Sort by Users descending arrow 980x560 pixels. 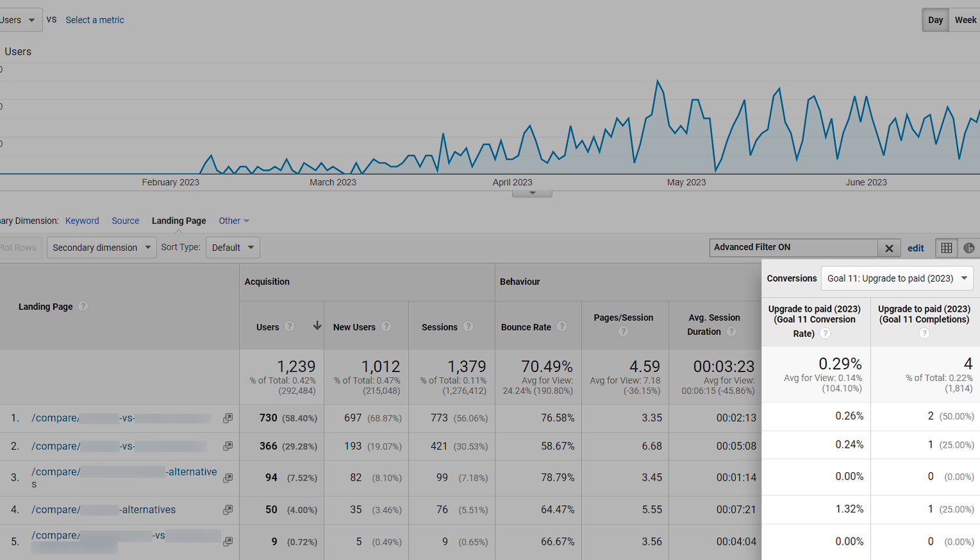click(x=317, y=326)
